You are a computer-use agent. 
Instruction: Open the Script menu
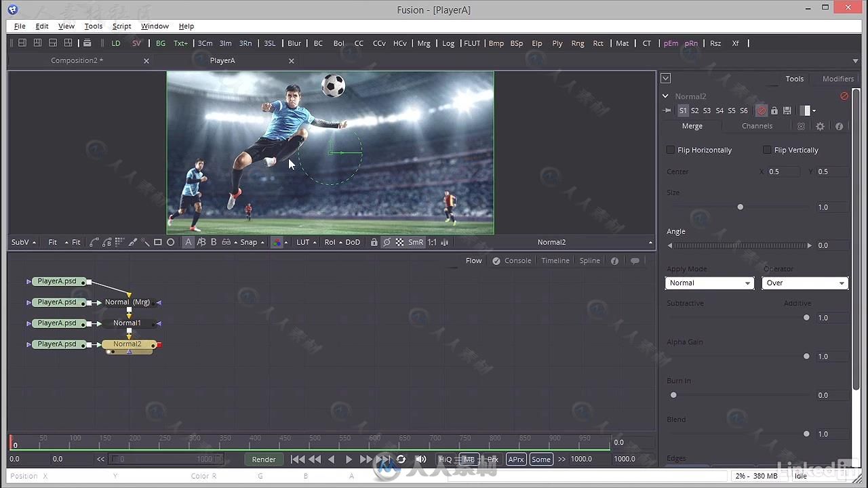click(122, 26)
